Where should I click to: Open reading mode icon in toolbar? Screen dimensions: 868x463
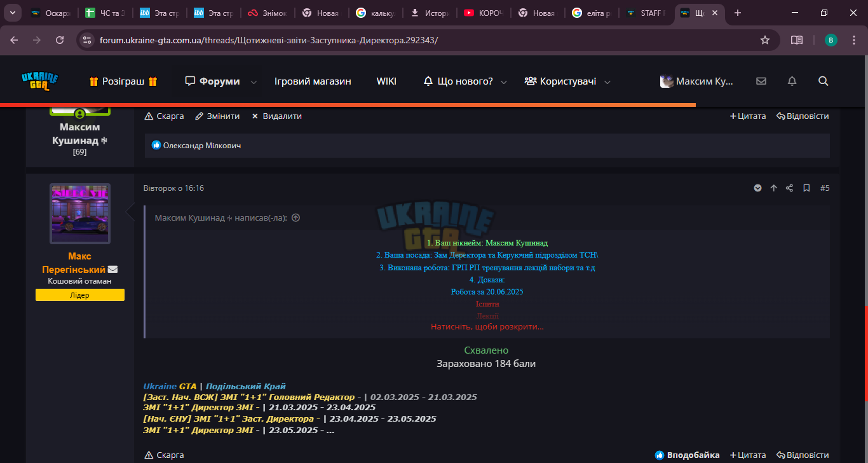point(797,39)
